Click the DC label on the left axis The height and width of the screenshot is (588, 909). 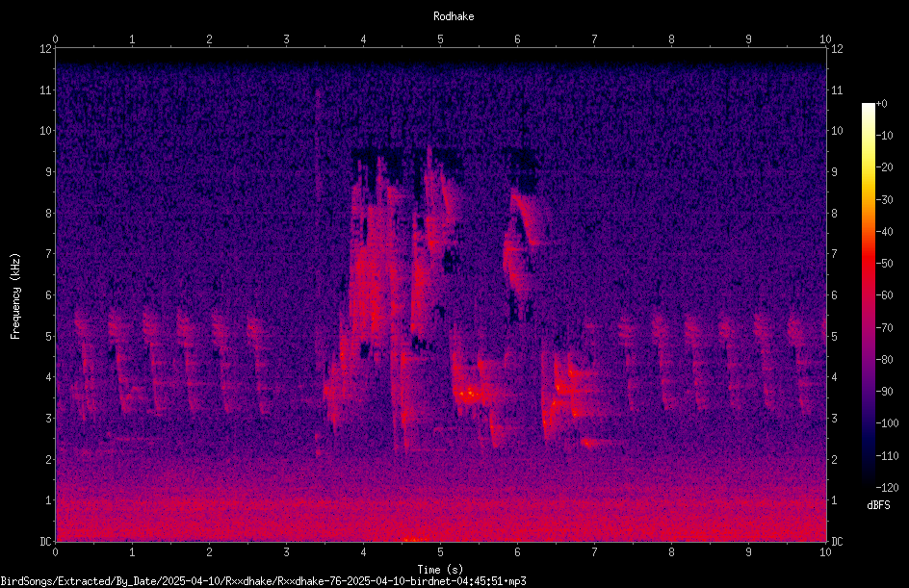coord(46,541)
